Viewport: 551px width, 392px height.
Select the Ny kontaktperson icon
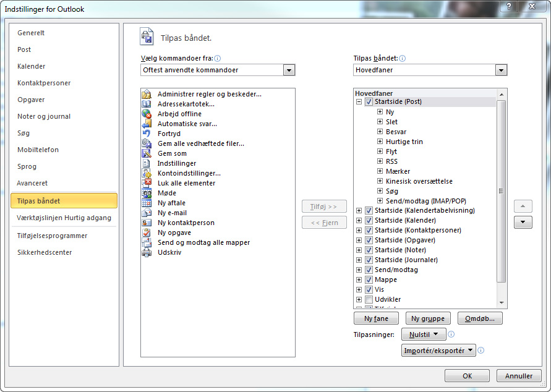[x=147, y=223]
